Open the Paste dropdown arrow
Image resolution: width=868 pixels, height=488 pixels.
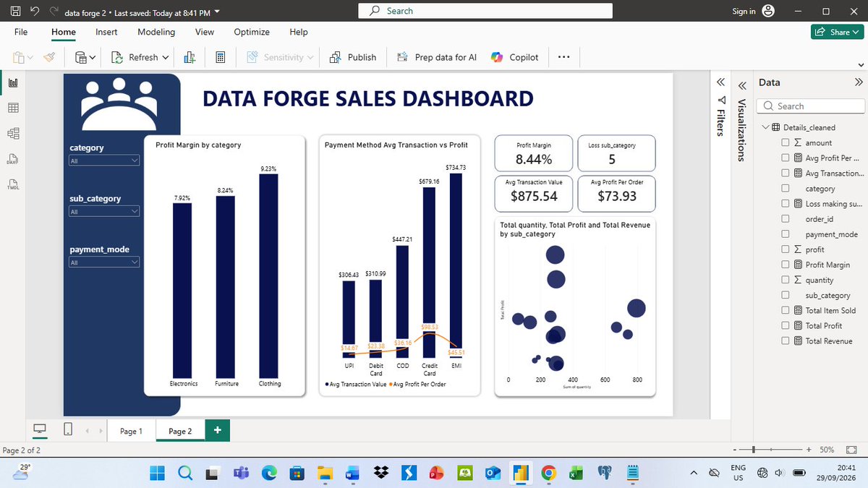(x=29, y=57)
